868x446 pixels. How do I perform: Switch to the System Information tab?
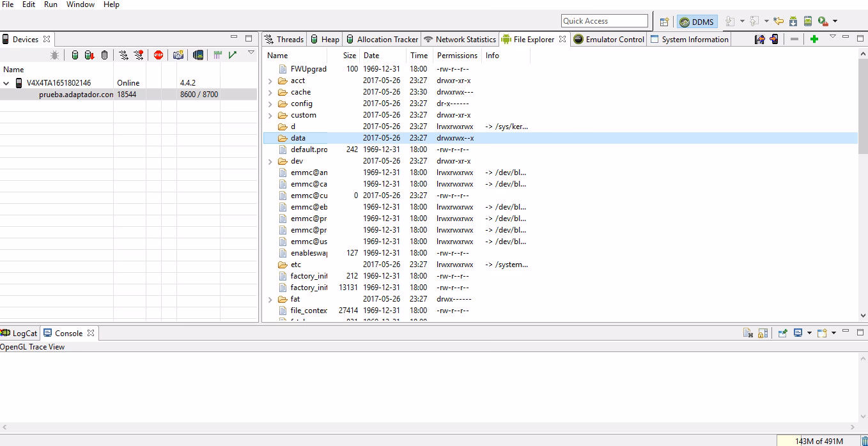point(689,39)
